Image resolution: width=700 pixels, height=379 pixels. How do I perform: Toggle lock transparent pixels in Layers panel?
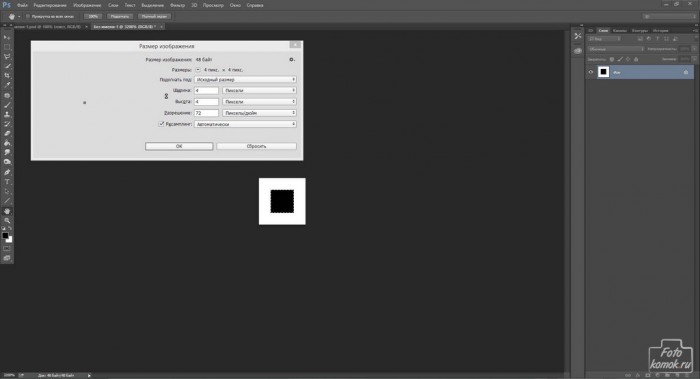pyautogui.click(x=612, y=59)
